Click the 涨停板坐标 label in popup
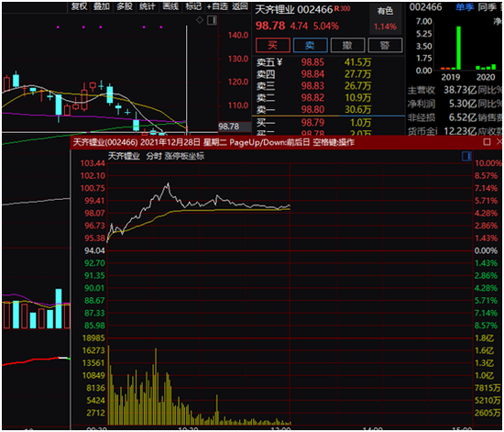 point(184,156)
